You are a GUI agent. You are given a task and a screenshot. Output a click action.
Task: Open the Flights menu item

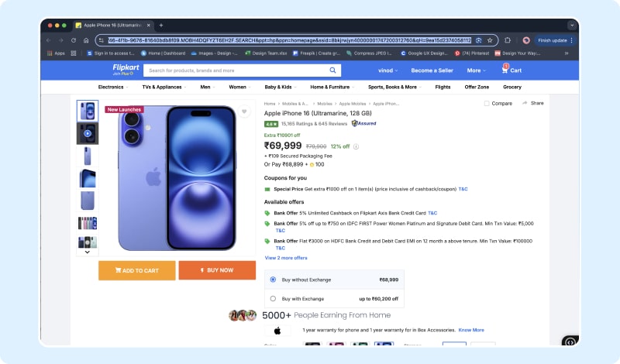443,87
